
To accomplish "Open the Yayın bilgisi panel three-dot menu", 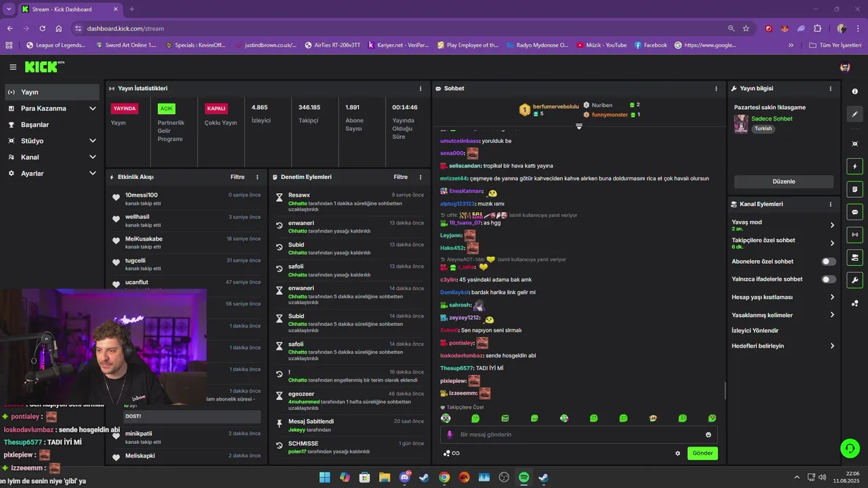I will coord(831,88).
